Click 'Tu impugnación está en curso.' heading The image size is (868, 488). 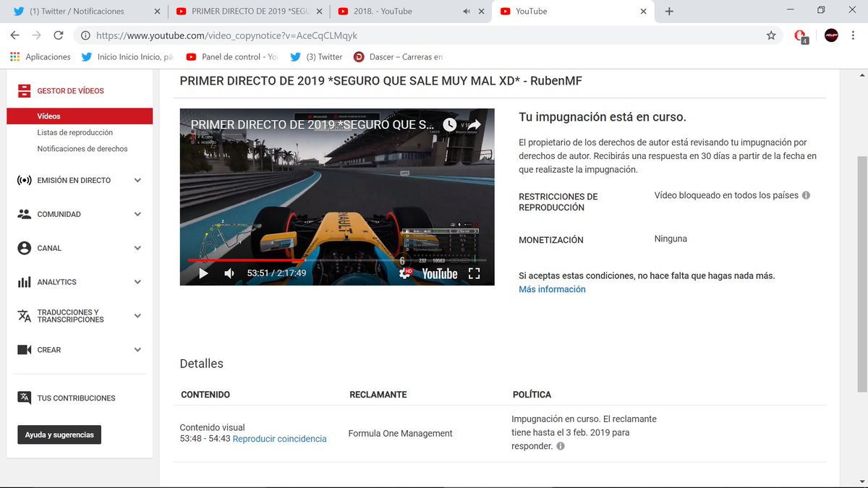tap(602, 116)
